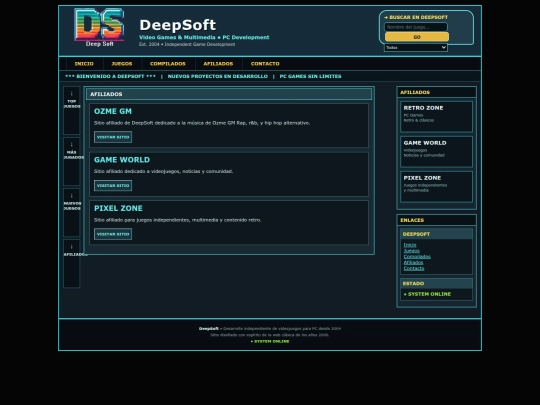Viewport: 540px width, 405px height.
Task: Click the PIXEL ZONE heading in main panel
Action: tap(118, 208)
